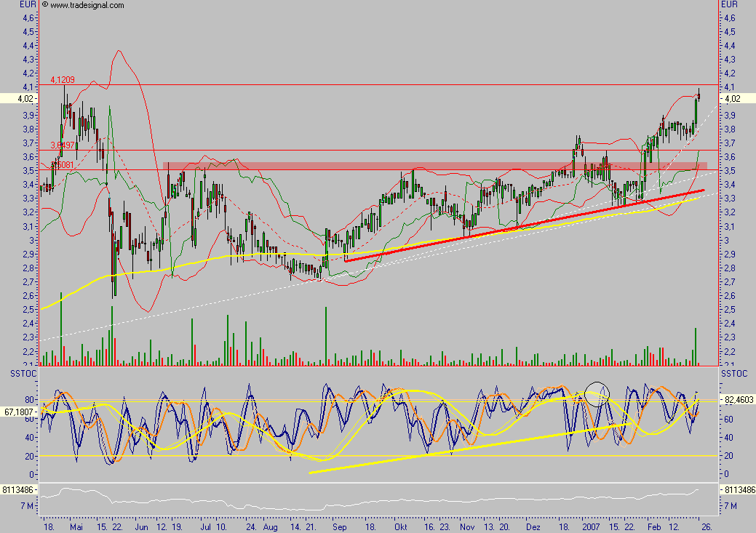Click the 10. date label after Jul
The height and width of the screenshot is (533, 756).
pos(221,526)
